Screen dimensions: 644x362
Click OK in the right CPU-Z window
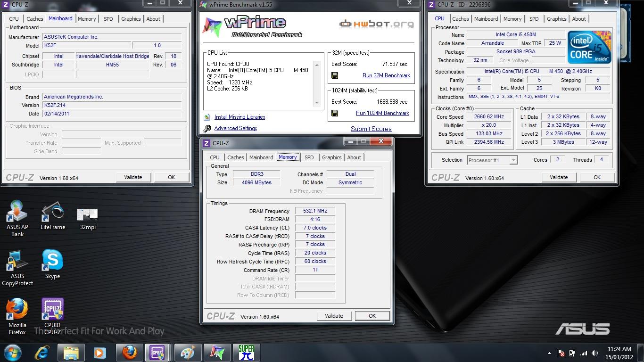tap(597, 177)
